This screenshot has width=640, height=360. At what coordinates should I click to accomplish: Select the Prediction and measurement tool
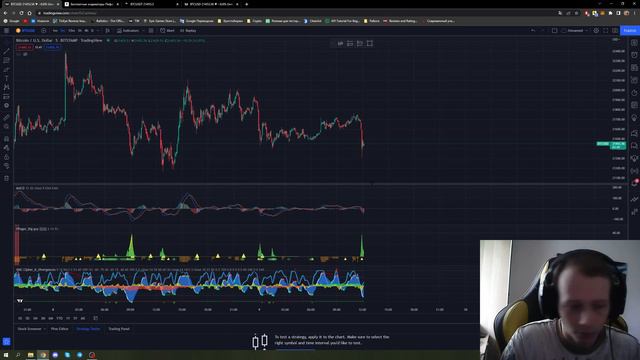[x=6, y=97]
